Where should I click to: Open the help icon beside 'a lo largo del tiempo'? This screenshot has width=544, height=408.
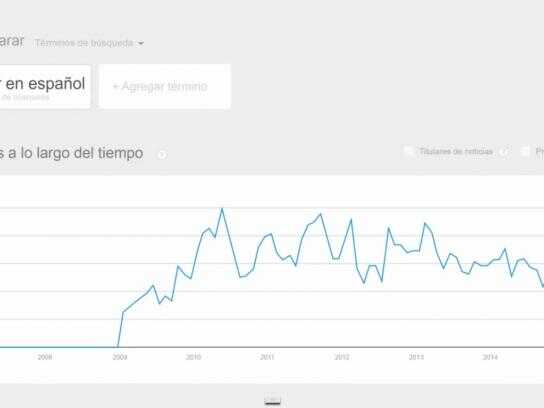tap(162, 154)
